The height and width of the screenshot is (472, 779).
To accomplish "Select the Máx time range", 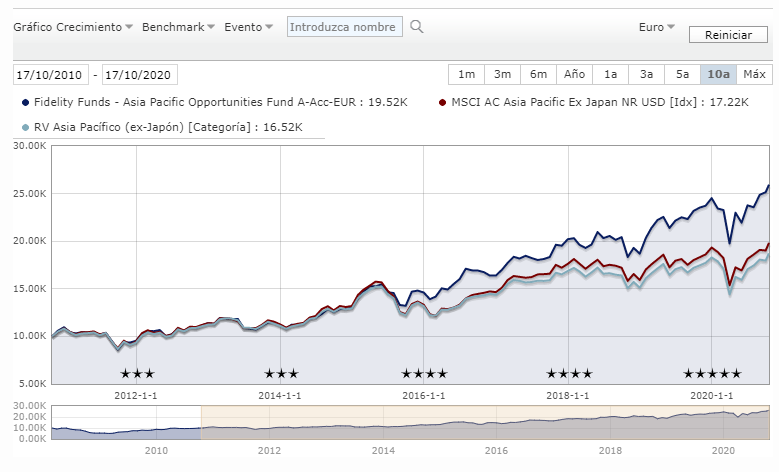I will pos(754,74).
